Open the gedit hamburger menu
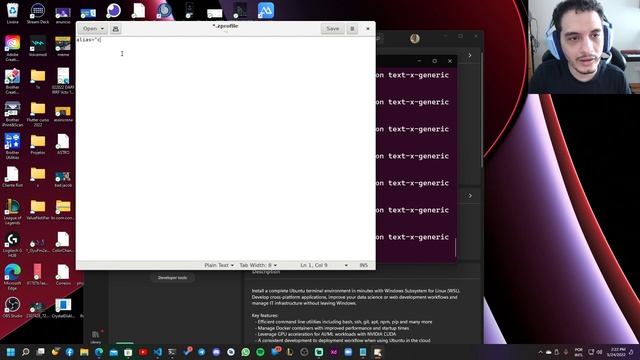The image size is (640, 360). (352, 29)
